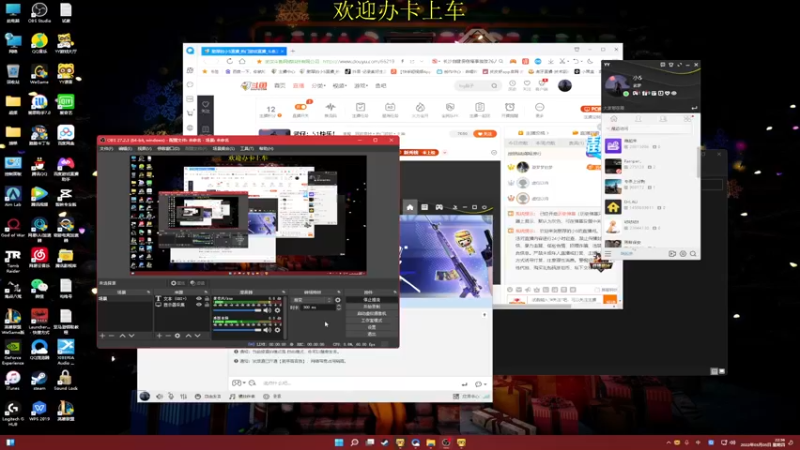
Task: Open the WeGame desktop shortcut
Action: point(39,73)
